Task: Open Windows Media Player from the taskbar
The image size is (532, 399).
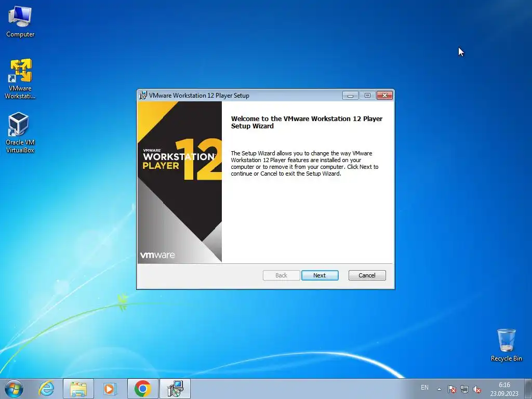Action: [x=110, y=389]
